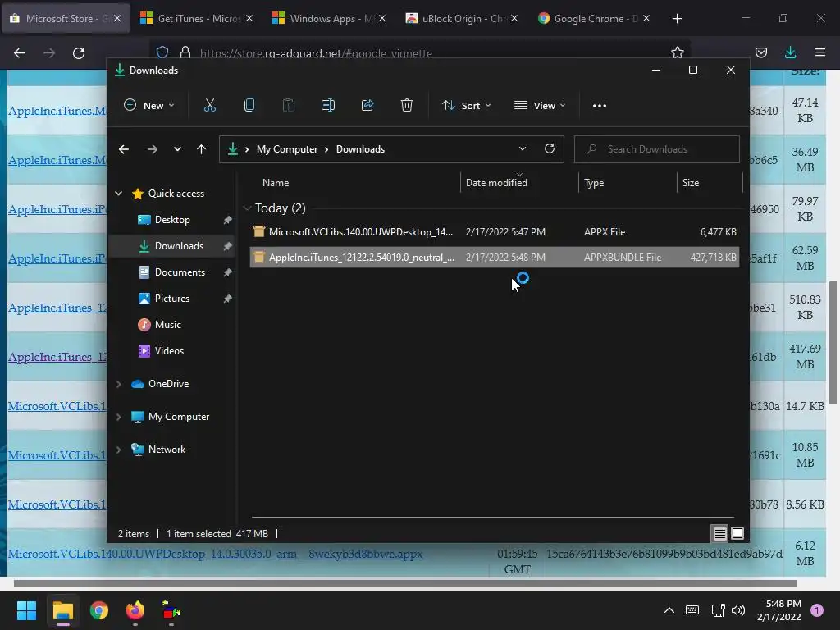
Task: Click the Paste icon in Explorer toolbar
Action: (289, 106)
